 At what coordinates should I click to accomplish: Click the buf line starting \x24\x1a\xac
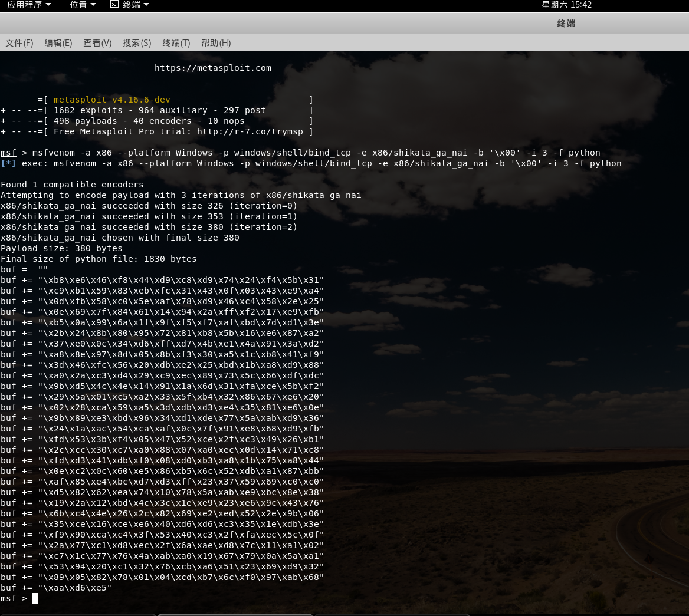pos(162,429)
